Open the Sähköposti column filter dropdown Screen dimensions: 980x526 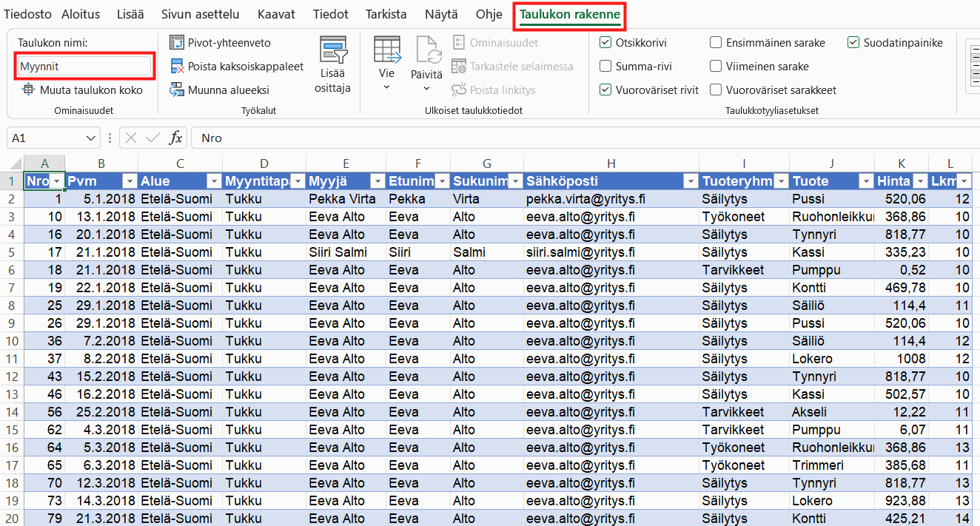pyautogui.click(x=690, y=181)
